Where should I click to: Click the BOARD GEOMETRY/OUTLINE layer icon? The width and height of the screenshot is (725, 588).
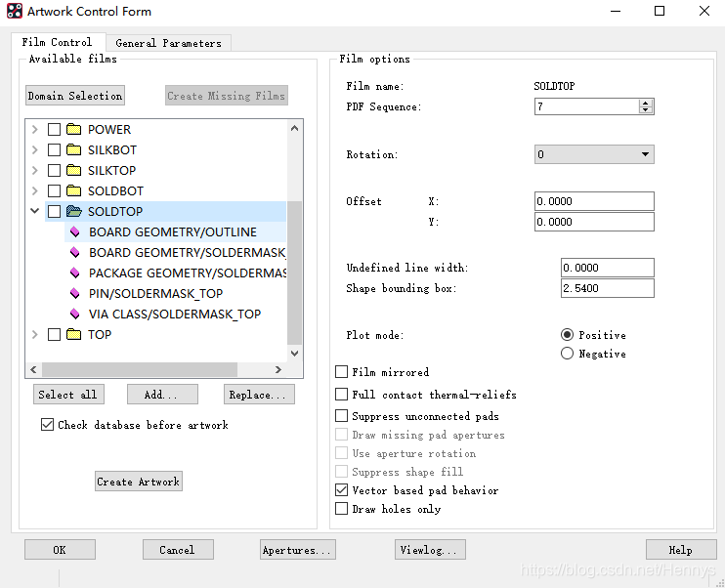(74, 232)
